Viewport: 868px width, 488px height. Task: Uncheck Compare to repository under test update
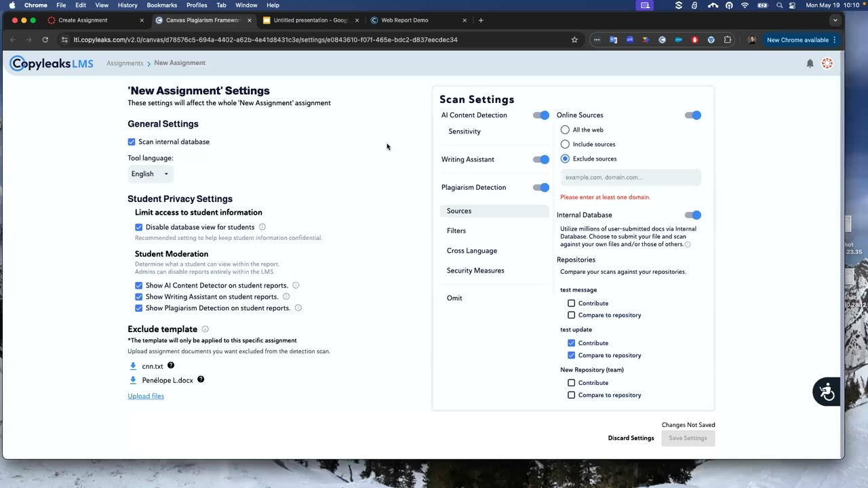click(x=571, y=355)
